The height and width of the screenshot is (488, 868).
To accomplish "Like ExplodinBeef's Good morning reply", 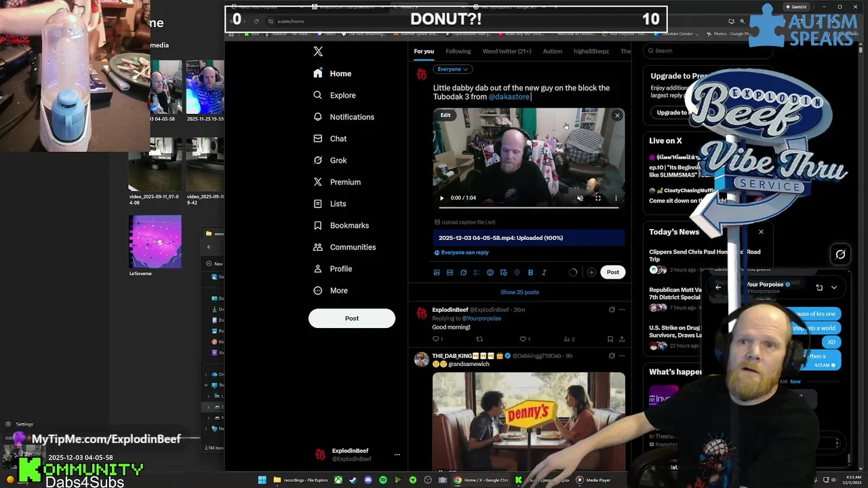I will [x=524, y=339].
